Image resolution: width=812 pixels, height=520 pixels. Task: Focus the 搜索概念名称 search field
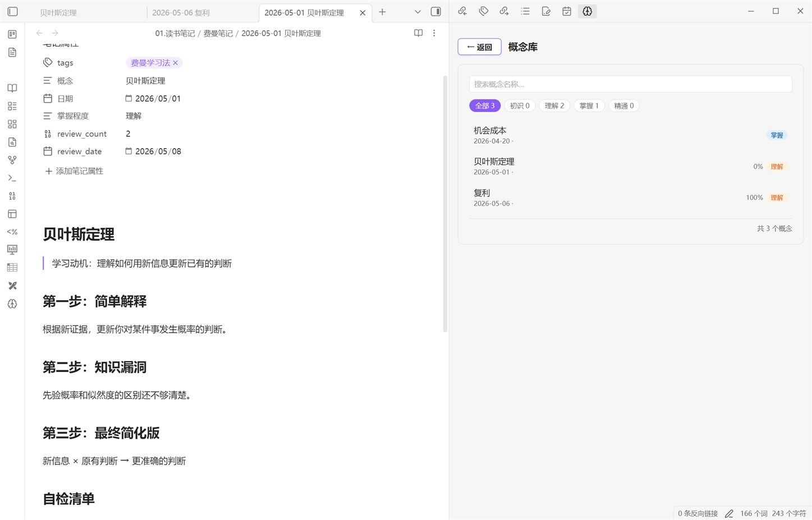coord(630,84)
